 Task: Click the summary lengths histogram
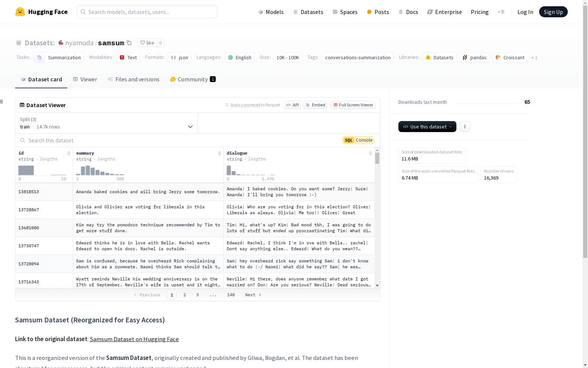tap(100, 170)
